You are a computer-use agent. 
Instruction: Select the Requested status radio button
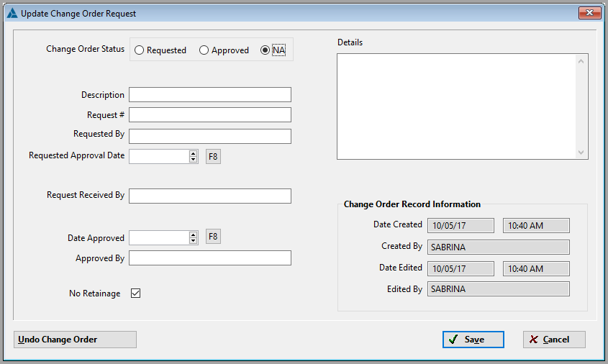(x=140, y=50)
